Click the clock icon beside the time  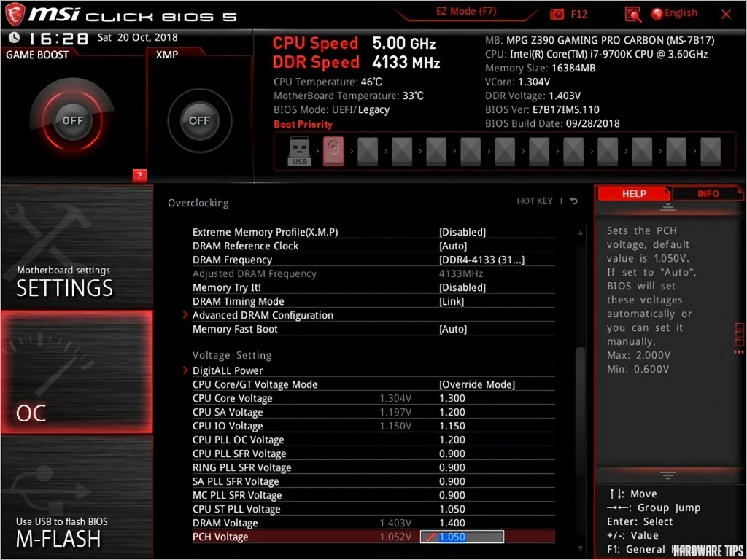click(15, 37)
